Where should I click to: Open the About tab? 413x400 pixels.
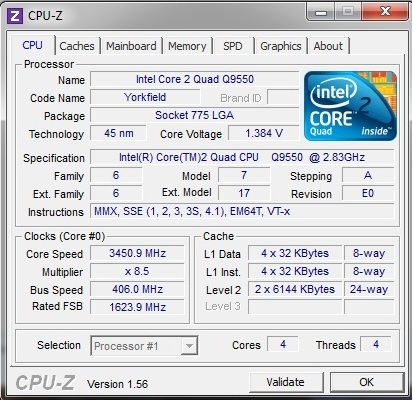click(328, 46)
